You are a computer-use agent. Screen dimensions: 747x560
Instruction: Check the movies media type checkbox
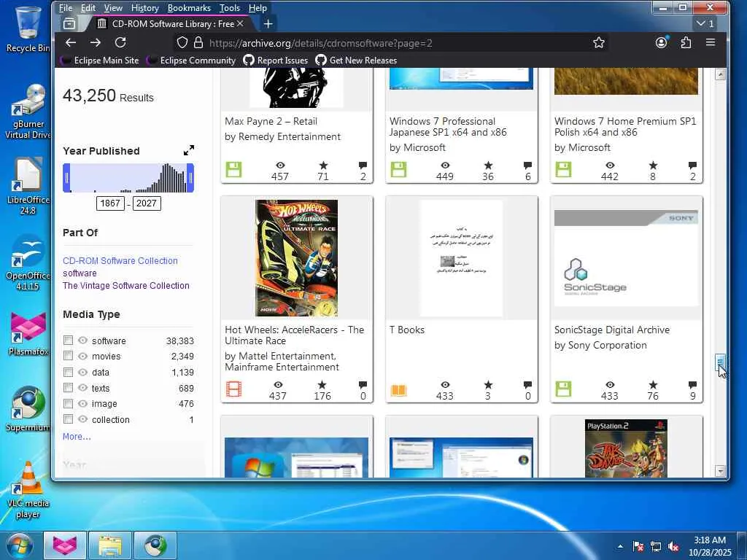pyautogui.click(x=68, y=356)
